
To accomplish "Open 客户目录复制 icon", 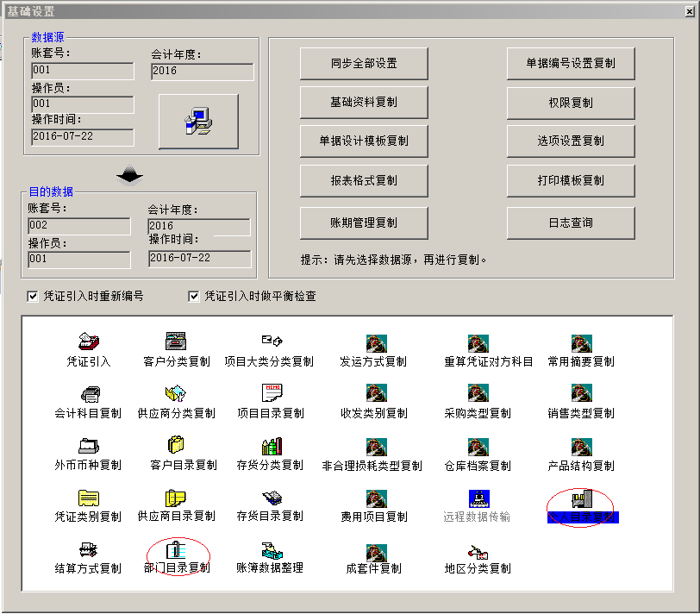I will point(177,446).
